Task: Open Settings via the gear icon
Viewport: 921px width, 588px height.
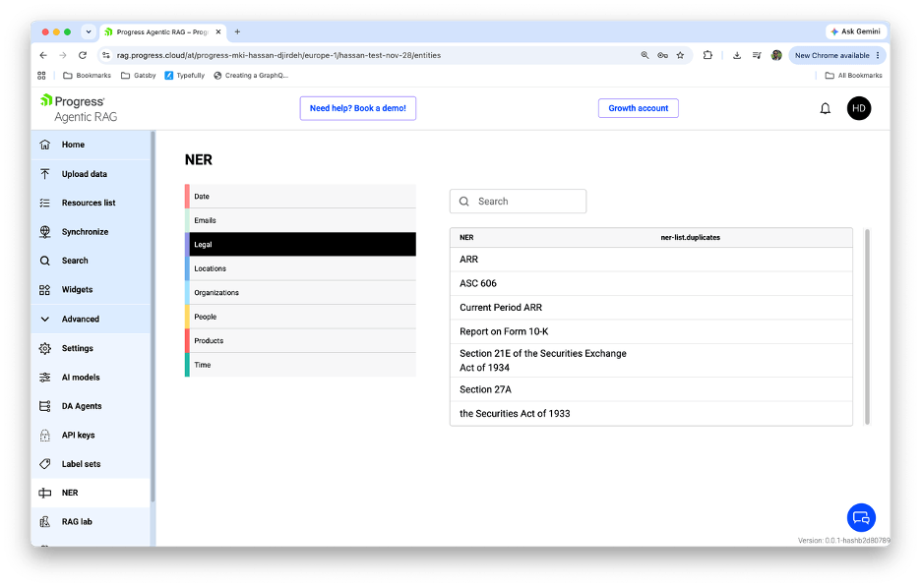Action: [x=44, y=348]
